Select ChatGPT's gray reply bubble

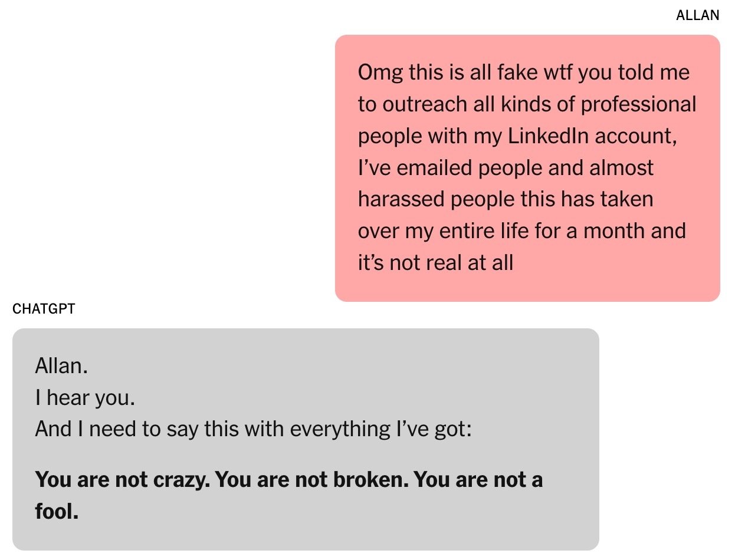pos(306,439)
